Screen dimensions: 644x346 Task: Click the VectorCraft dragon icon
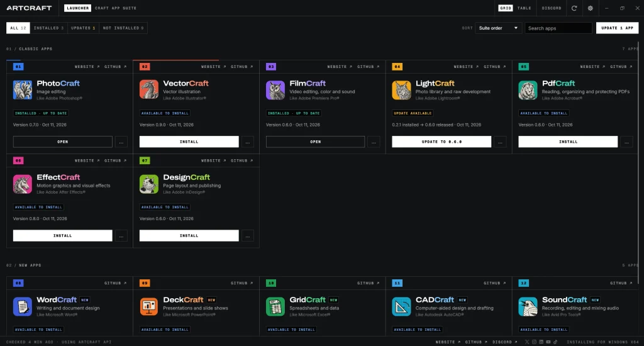click(148, 90)
